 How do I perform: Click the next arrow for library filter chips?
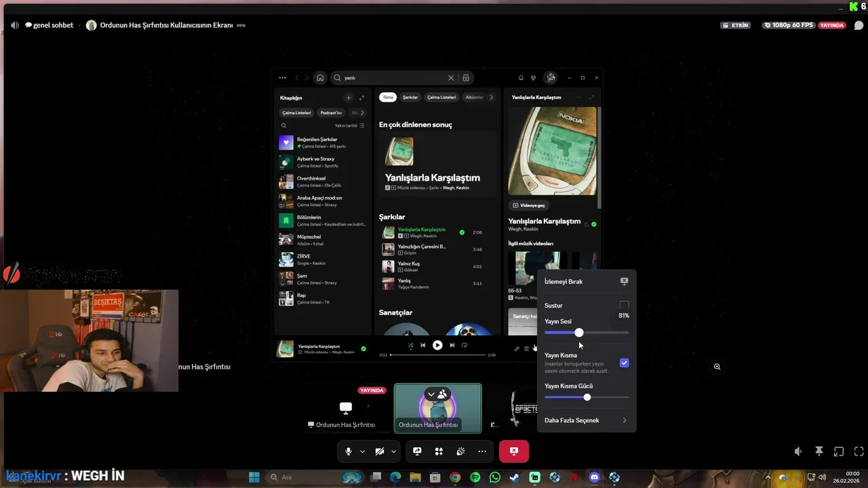(362, 113)
